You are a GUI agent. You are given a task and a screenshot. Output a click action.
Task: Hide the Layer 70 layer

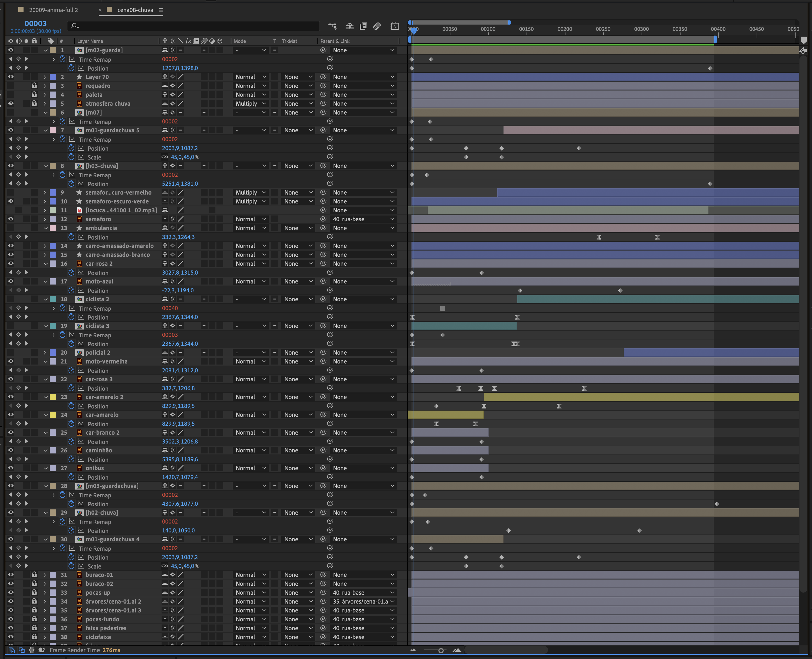click(x=11, y=77)
